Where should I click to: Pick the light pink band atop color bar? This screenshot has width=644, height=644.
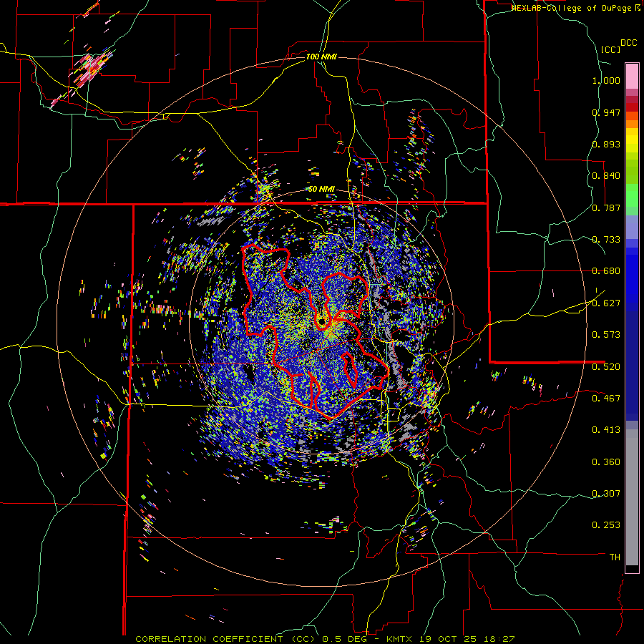click(632, 76)
